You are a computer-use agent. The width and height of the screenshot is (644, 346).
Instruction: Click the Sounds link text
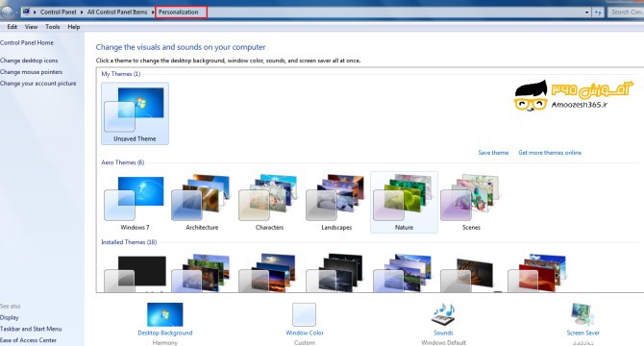coord(443,333)
